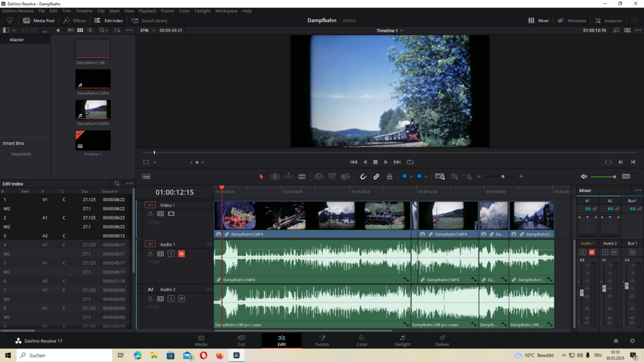Open the Fairlight menu

click(202, 11)
